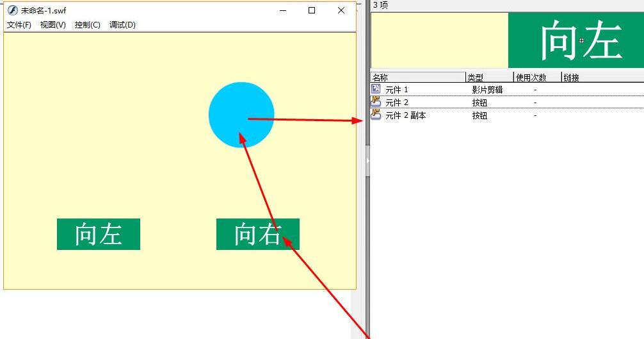Open the 文件(F) menu
Viewport: 644px width, 339px height.
click(19, 24)
